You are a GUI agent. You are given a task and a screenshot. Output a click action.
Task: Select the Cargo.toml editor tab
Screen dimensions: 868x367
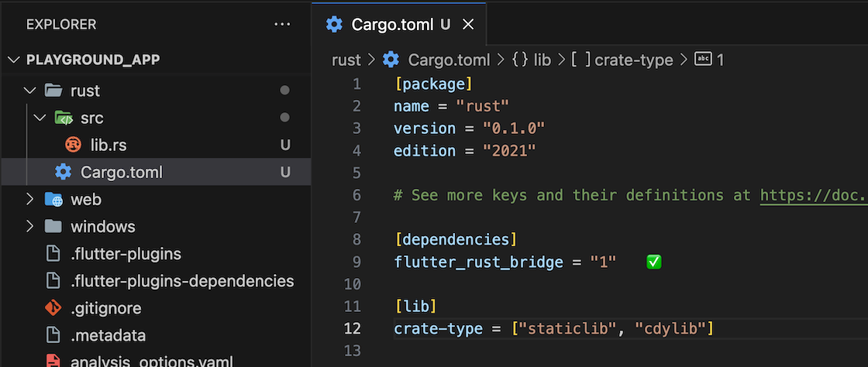point(398,24)
